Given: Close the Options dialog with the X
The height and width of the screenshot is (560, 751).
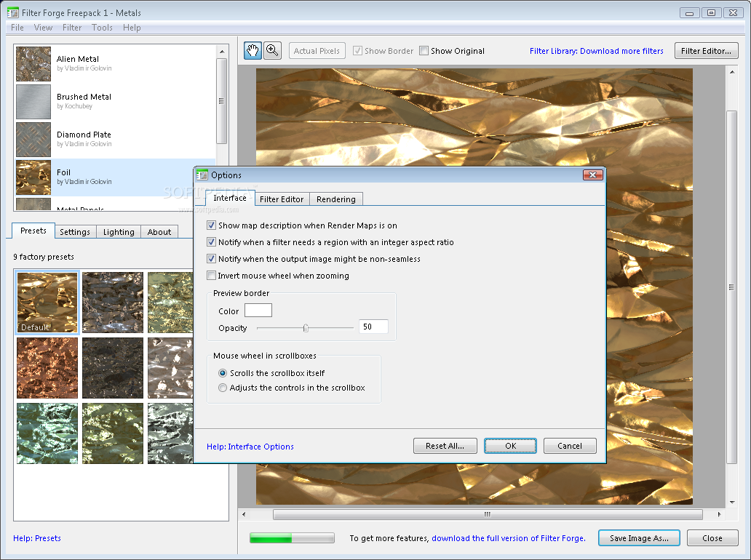Looking at the screenshot, I should (592, 175).
